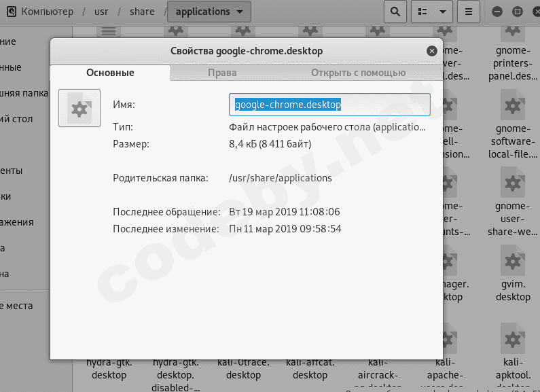Click the file icon button in properties
The height and width of the screenshot is (392, 540).
tap(79, 108)
